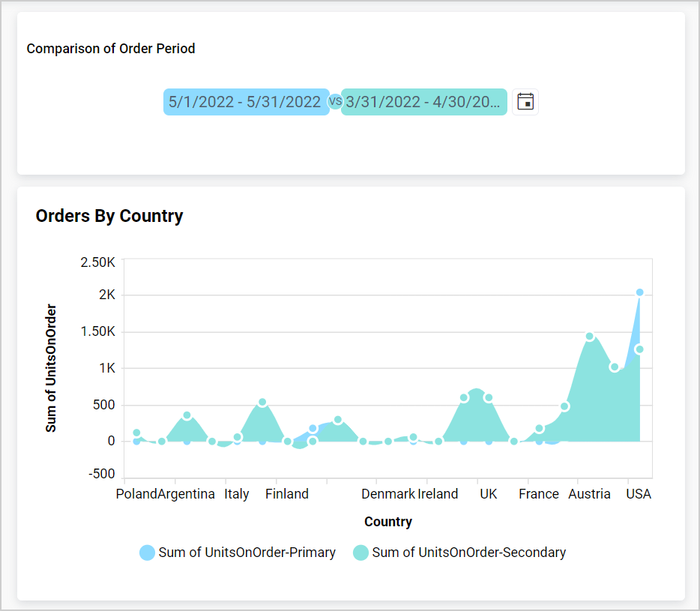This screenshot has height=611, width=700.
Task: Select the Argentina data point marker
Action: (186, 414)
